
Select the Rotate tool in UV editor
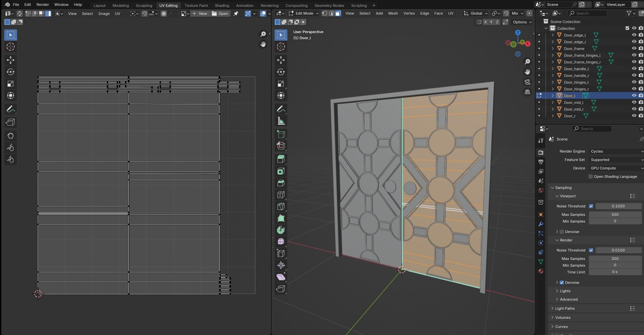tap(10, 72)
